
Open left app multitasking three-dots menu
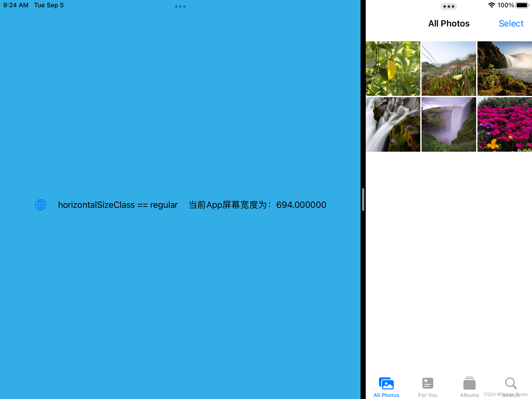pyautogui.click(x=180, y=6)
